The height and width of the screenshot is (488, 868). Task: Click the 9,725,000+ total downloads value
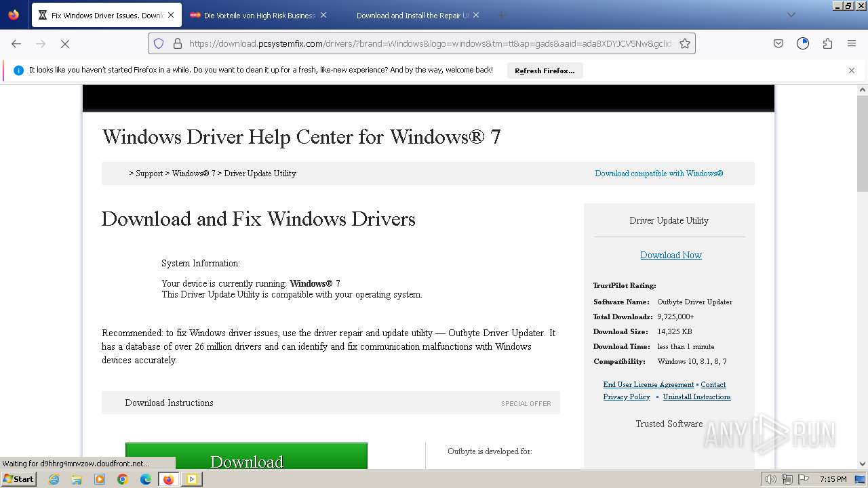coord(675,317)
